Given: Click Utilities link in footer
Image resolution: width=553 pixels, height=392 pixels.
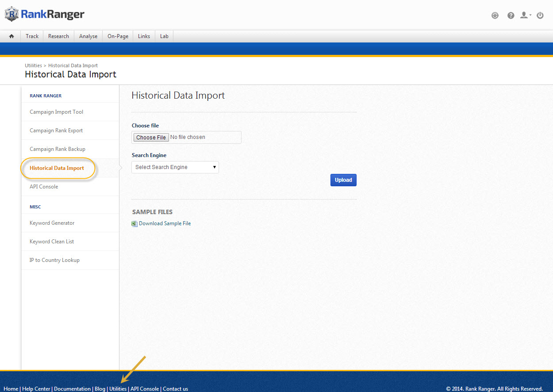Looking at the screenshot, I should [118, 389].
